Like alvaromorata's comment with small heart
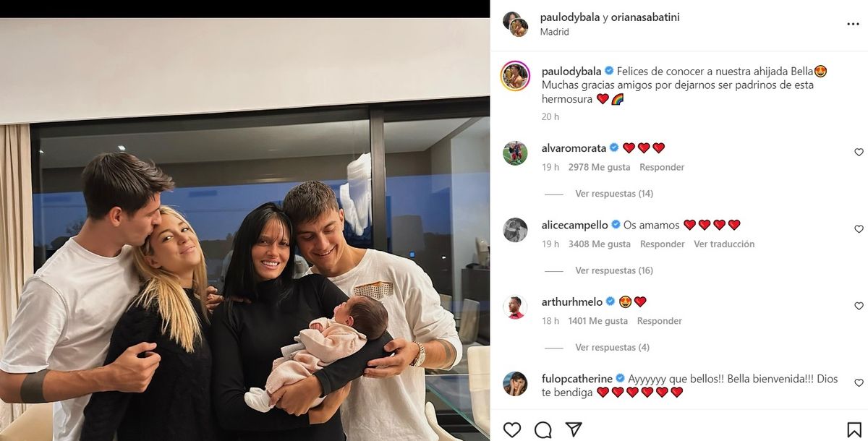The image size is (868, 441). click(x=859, y=153)
